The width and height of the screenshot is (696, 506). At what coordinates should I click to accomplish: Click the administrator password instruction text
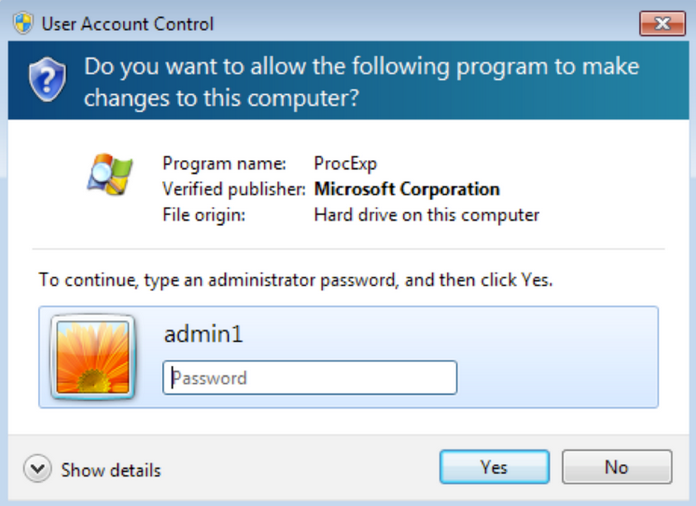(x=296, y=280)
